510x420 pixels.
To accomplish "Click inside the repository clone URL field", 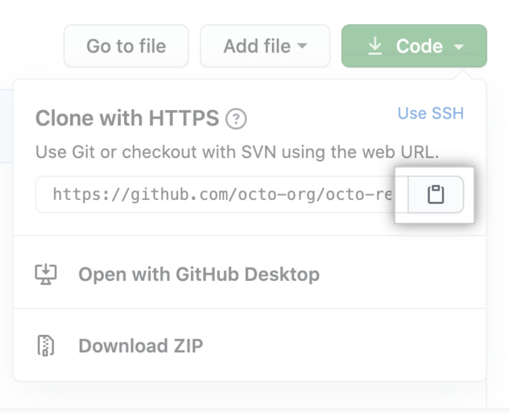I will tap(211, 194).
